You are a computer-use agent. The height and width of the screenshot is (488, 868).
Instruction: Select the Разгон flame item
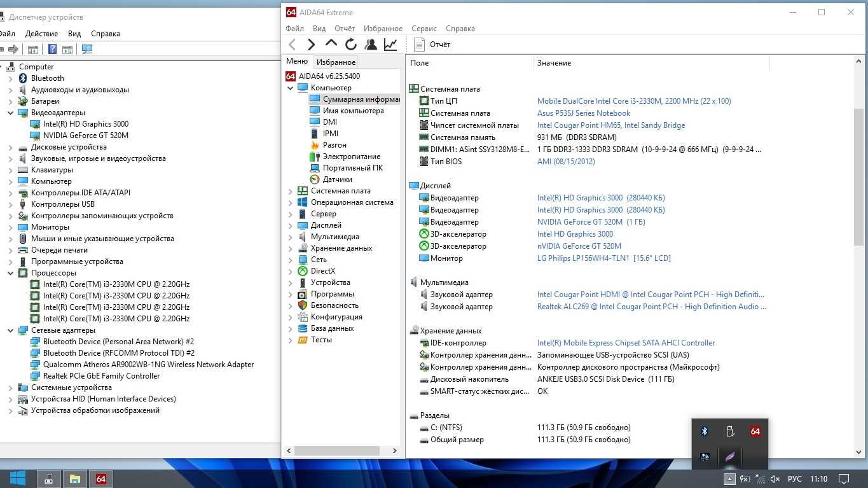coord(328,145)
